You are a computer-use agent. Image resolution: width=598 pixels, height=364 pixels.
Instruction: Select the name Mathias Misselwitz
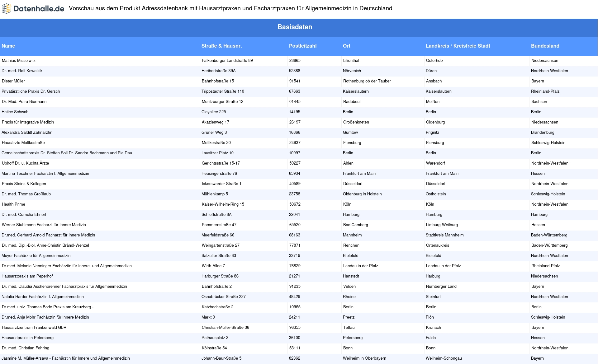click(19, 60)
